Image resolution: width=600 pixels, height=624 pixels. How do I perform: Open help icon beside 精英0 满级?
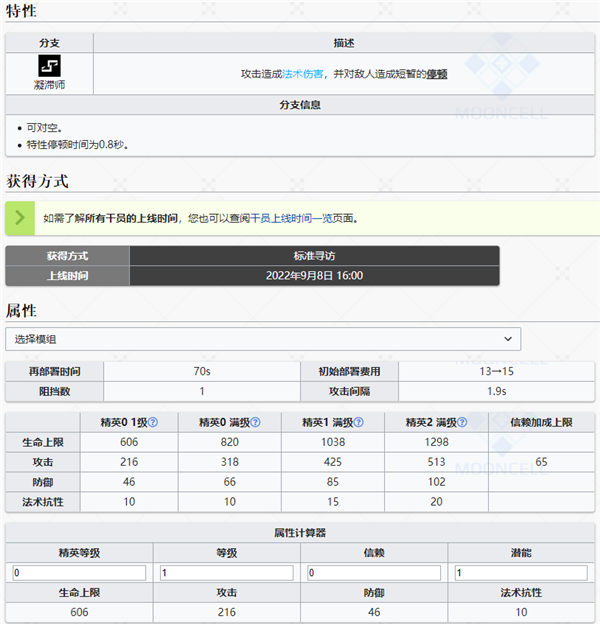[x=255, y=422]
